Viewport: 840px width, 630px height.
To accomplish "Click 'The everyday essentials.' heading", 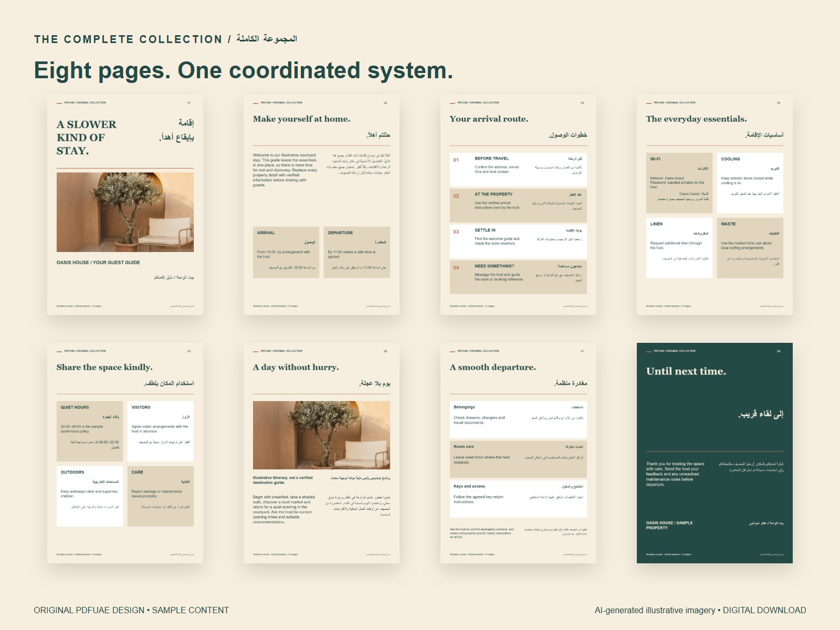I will [696, 119].
